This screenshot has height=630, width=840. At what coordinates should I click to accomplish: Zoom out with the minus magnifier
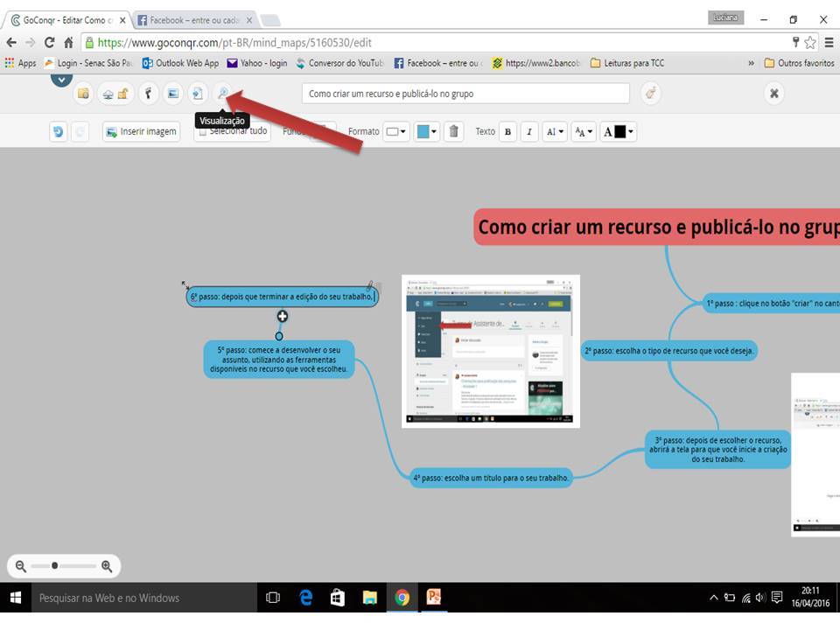[x=20, y=566]
